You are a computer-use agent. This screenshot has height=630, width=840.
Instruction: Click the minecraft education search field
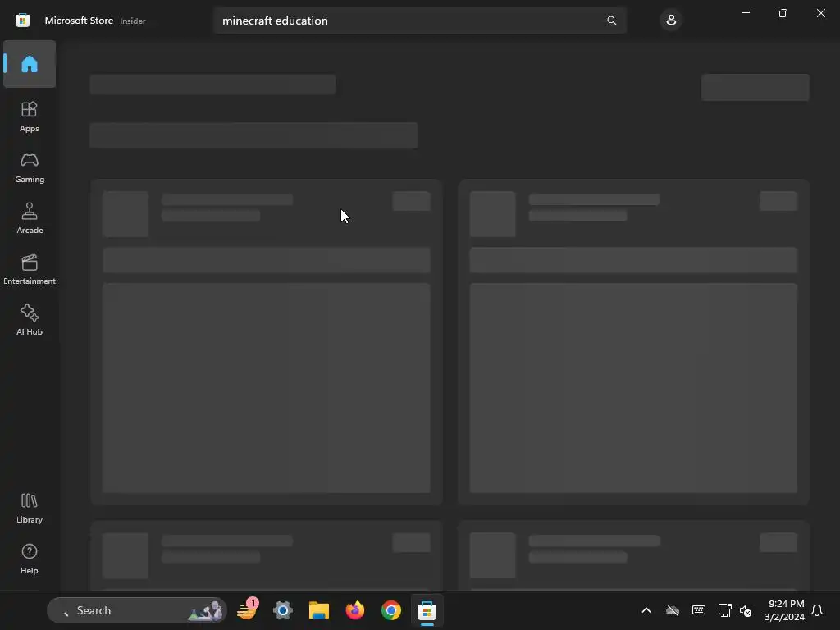tap(419, 21)
